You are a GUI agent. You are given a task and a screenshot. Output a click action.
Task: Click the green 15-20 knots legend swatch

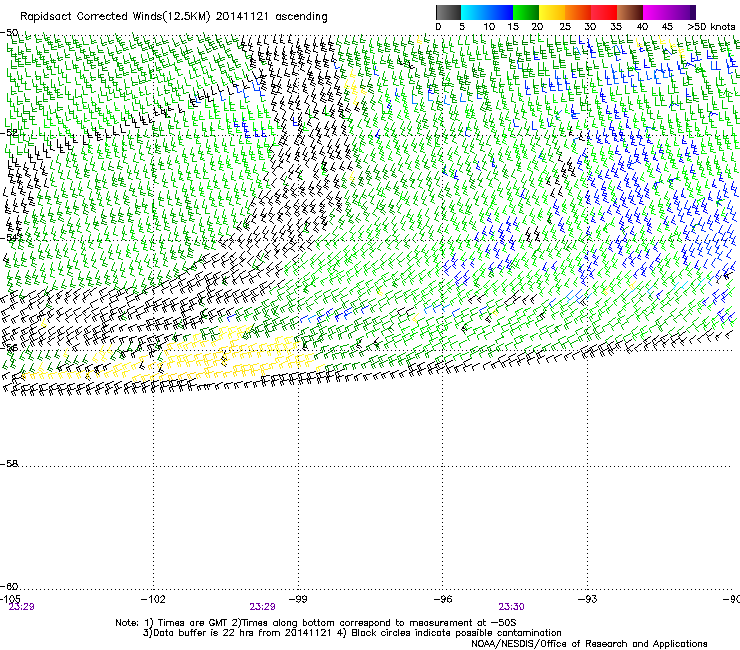click(x=526, y=12)
